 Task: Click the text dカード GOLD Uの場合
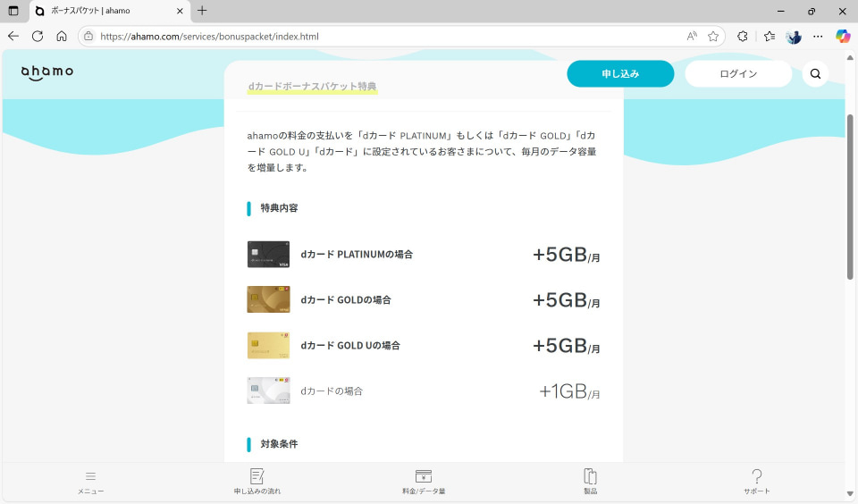tap(350, 345)
